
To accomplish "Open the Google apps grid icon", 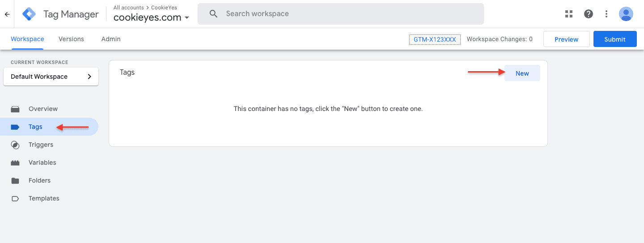I will coord(569,14).
